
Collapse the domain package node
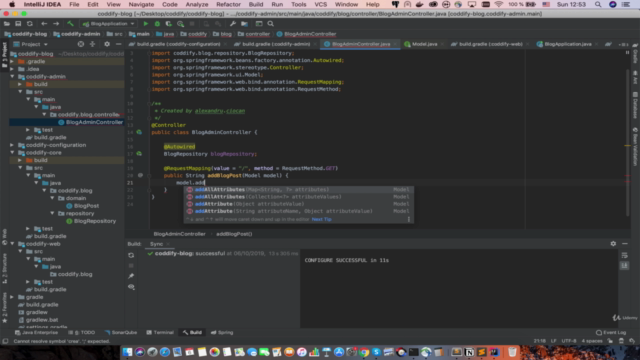[x=52, y=198]
